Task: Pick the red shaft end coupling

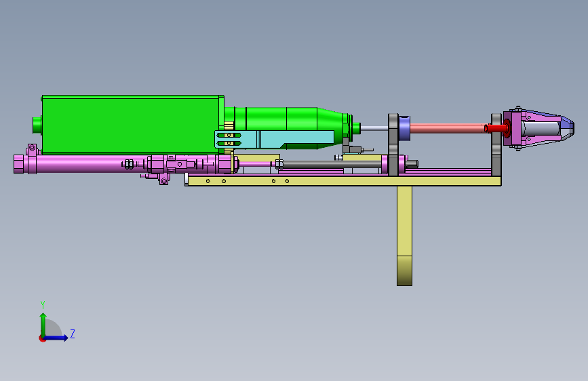Action: pos(496,128)
